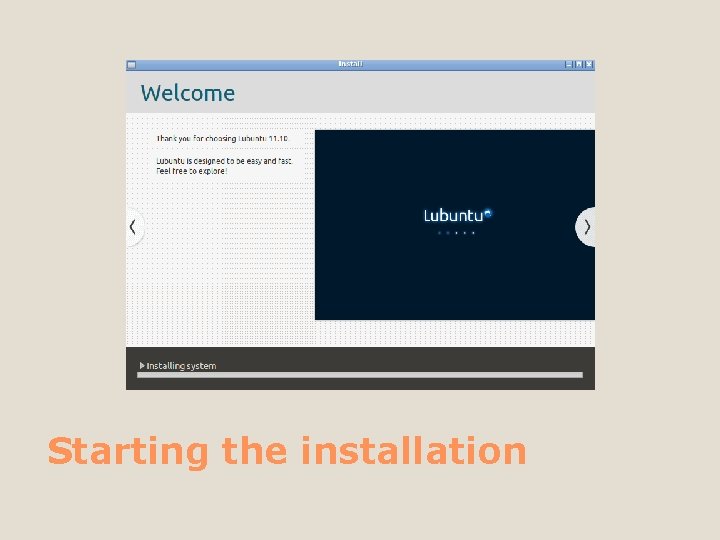720x540 pixels.
Task: Open the Install window menu icon
Action: point(131,65)
